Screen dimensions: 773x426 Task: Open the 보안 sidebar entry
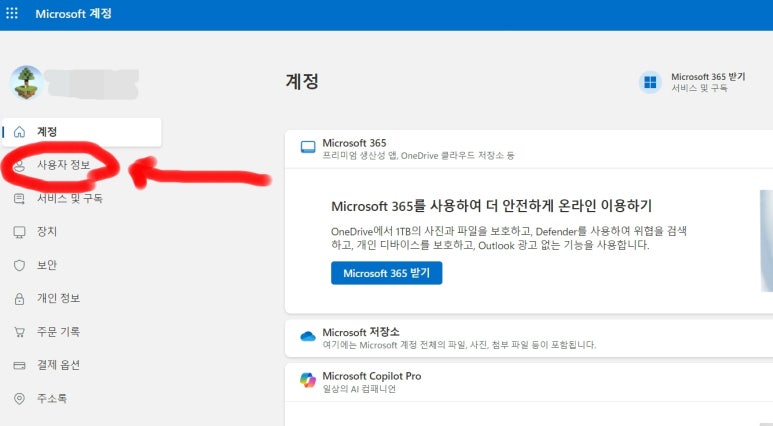coord(47,265)
